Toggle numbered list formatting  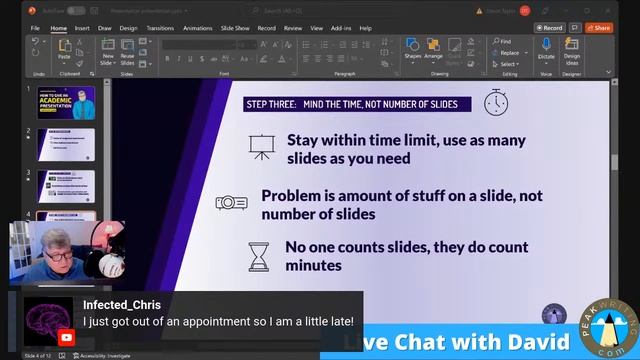[324, 44]
